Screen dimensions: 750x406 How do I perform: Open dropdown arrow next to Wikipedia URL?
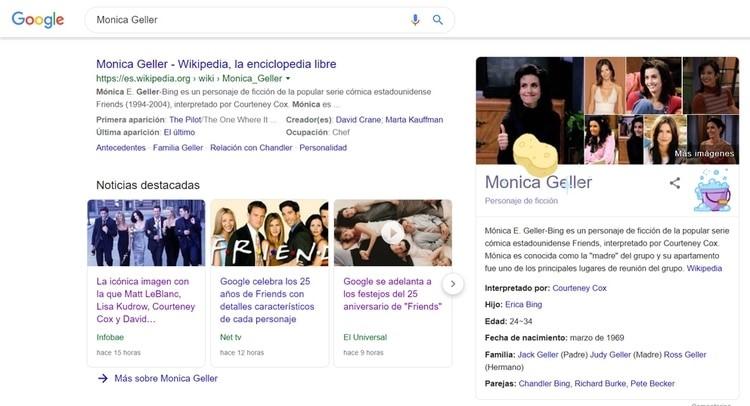point(288,78)
